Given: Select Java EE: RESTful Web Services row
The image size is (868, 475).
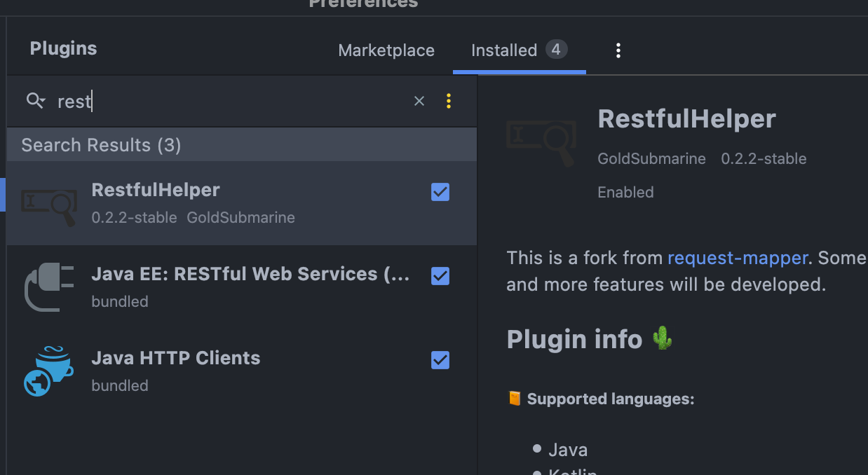Looking at the screenshot, I should (x=242, y=287).
